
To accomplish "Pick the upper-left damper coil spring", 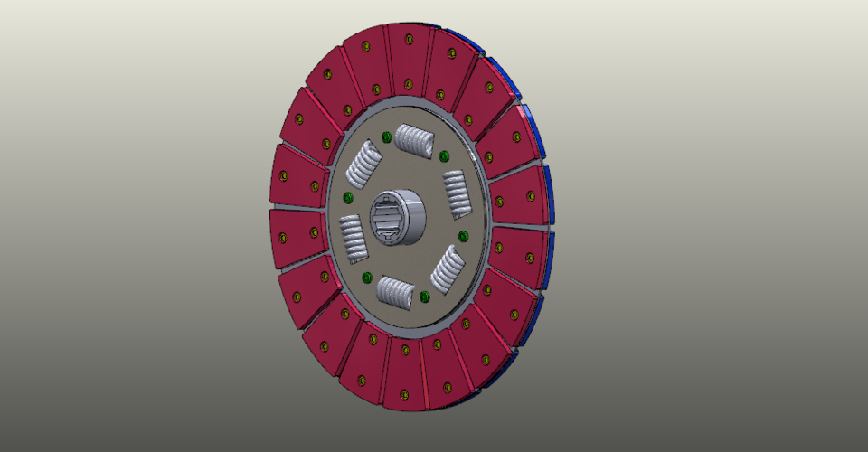I will 363,165.
